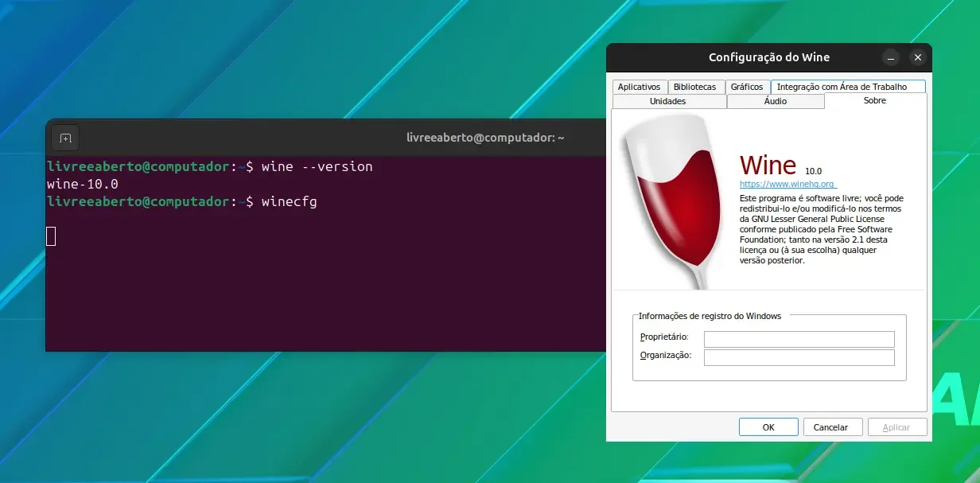Open a new terminal tab
The image size is (980, 483).
point(65,138)
